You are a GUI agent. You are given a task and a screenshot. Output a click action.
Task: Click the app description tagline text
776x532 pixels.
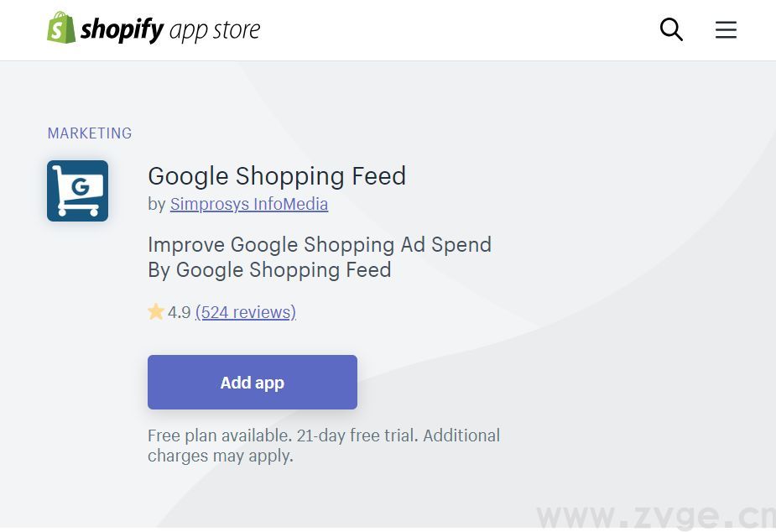(319, 257)
